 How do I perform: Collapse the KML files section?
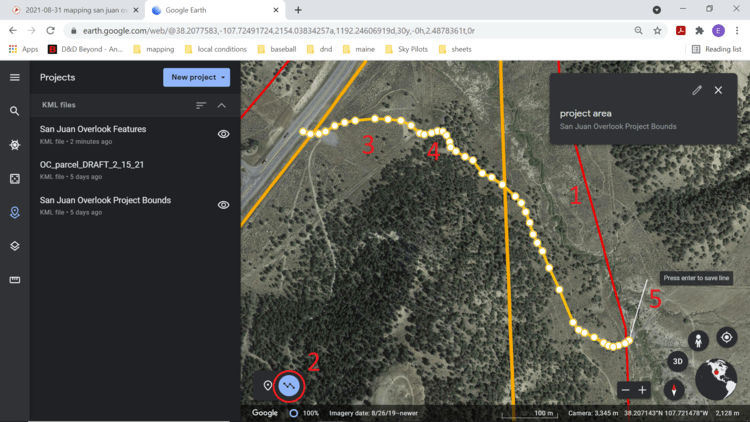pos(222,105)
